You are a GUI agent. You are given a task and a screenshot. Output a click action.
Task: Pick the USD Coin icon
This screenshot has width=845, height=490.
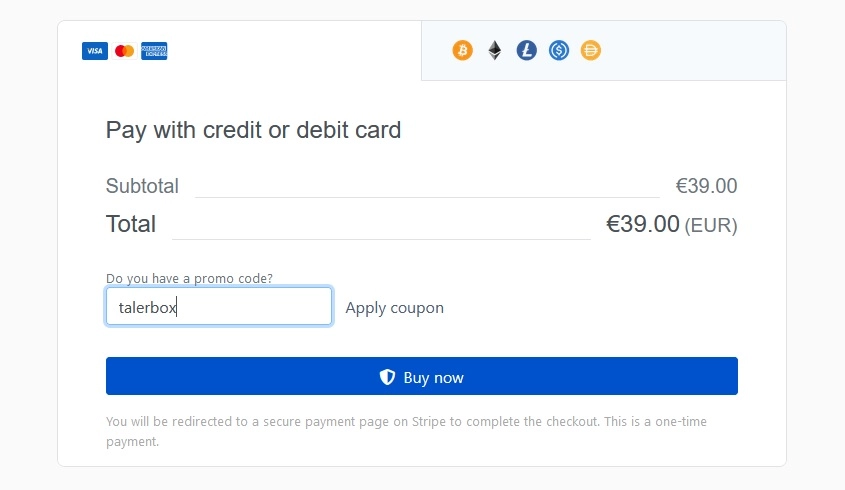click(x=559, y=50)
